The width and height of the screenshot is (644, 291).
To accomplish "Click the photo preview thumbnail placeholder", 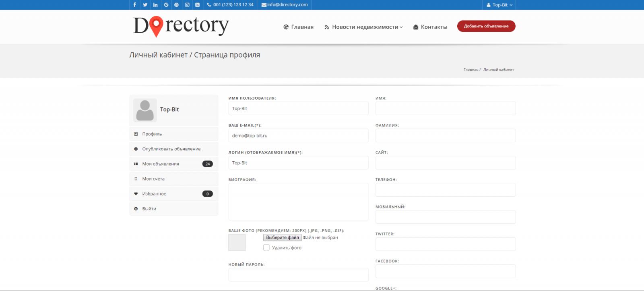I will click(x=237, y=243).
